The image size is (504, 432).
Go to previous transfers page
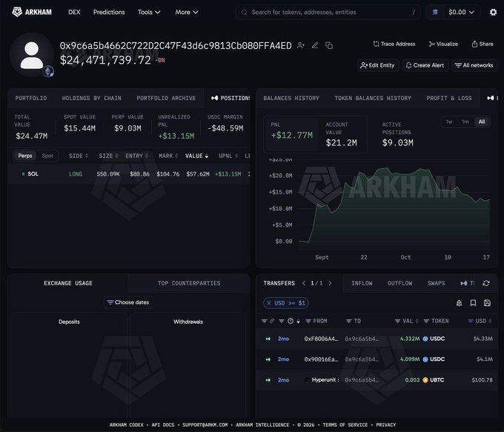coord(304,283)
